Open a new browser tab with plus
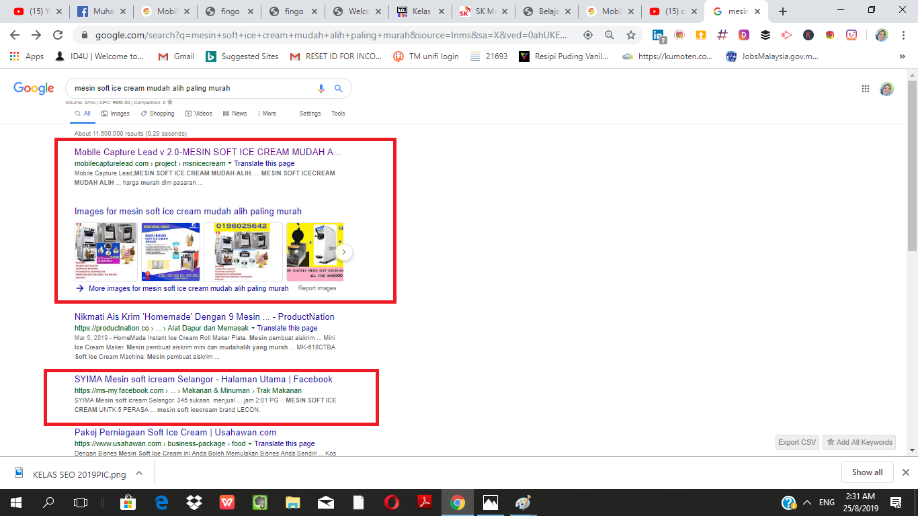 click(783, 11)
